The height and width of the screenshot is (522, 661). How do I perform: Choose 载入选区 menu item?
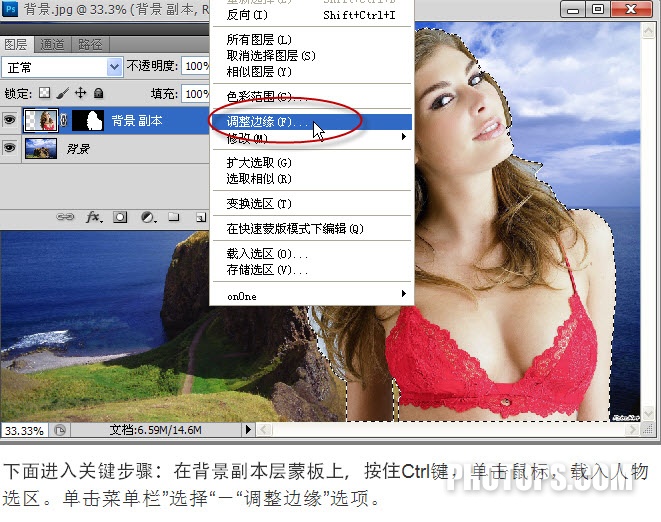(312, 253)
